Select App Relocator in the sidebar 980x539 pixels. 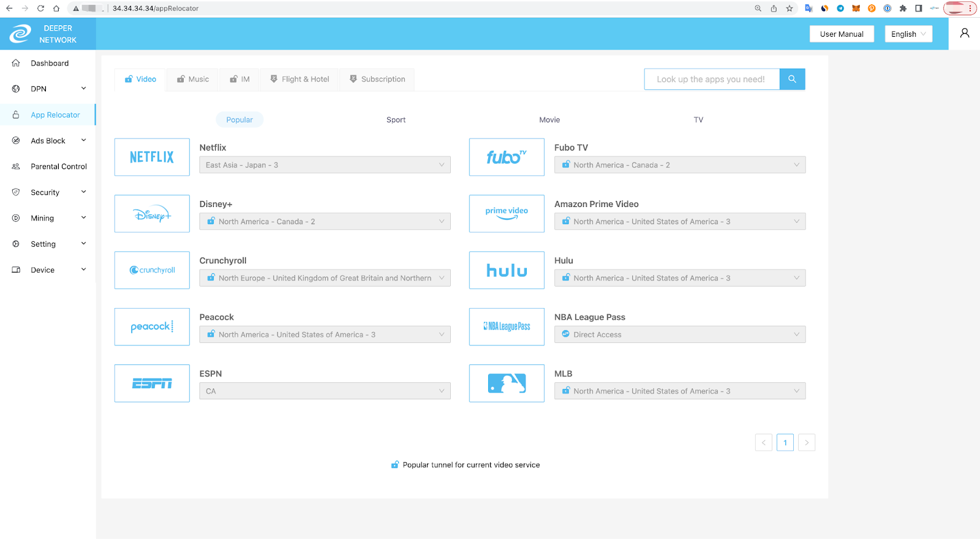48,115
